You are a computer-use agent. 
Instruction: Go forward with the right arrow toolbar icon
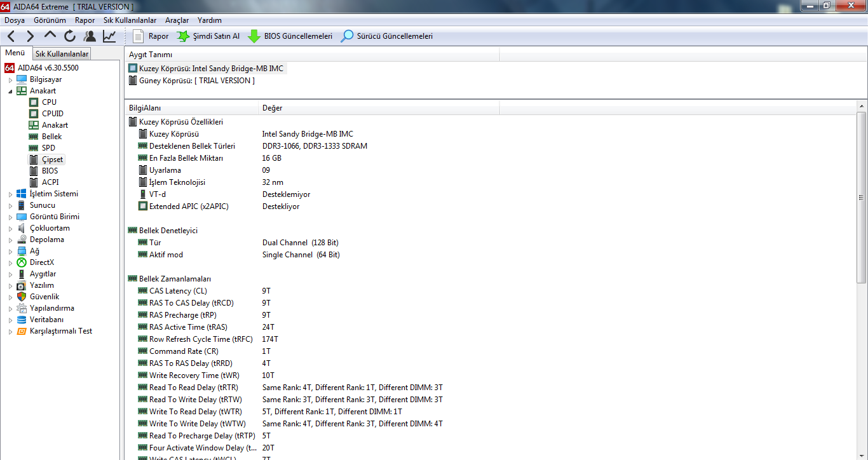30,36
